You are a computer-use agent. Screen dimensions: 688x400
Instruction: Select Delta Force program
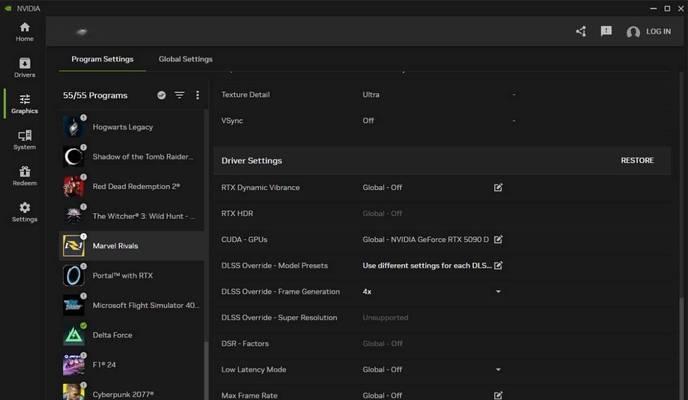[x=131, y=335]
